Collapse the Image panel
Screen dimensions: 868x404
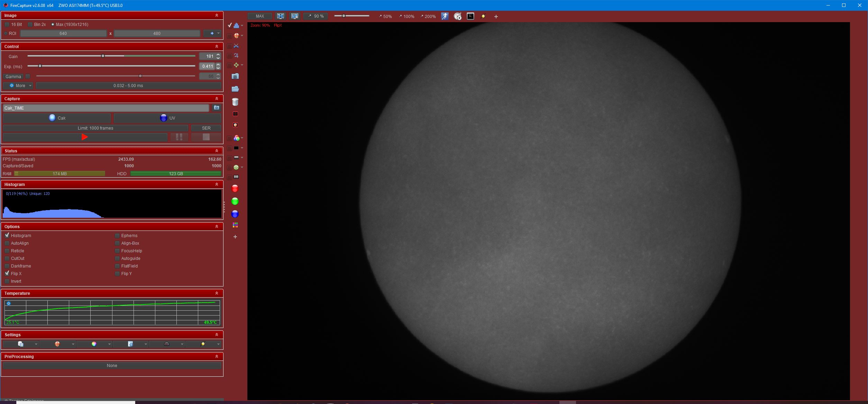tap(217, 16)
